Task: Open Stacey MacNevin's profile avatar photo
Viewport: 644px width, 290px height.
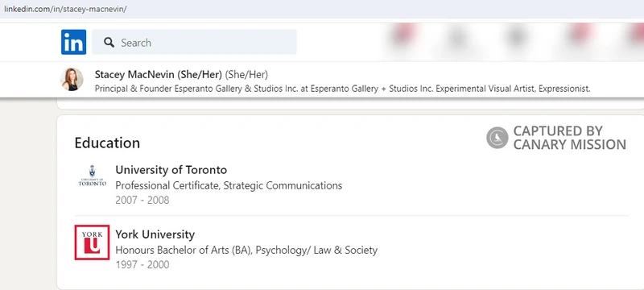Action: pyautogui.click(x=72, y=79)
